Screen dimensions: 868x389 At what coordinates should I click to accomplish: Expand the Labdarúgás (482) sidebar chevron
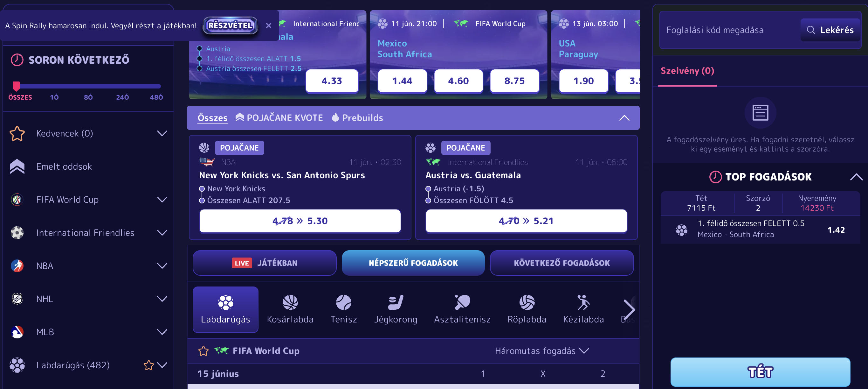[x=162, y=365]
